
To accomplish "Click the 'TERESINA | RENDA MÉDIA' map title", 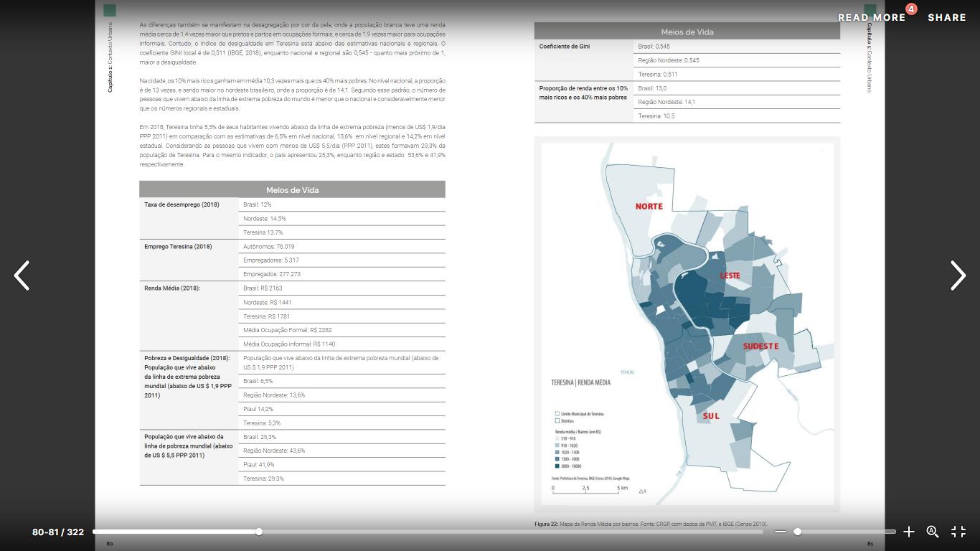I will click(581, 382).
